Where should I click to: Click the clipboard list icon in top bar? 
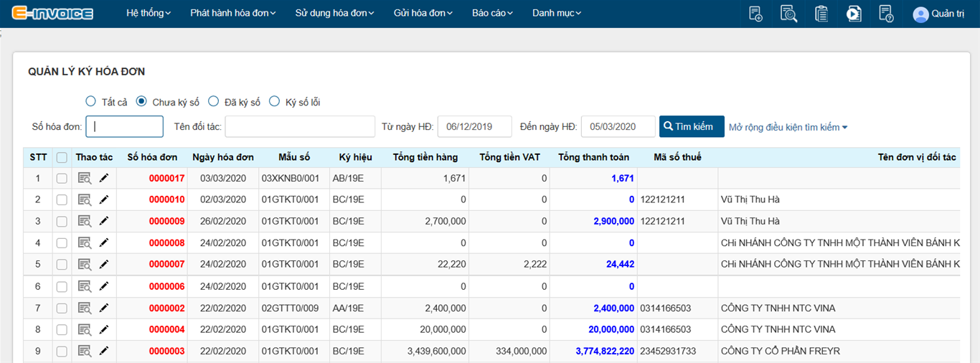pyautogui.click(x=821, y=14)
